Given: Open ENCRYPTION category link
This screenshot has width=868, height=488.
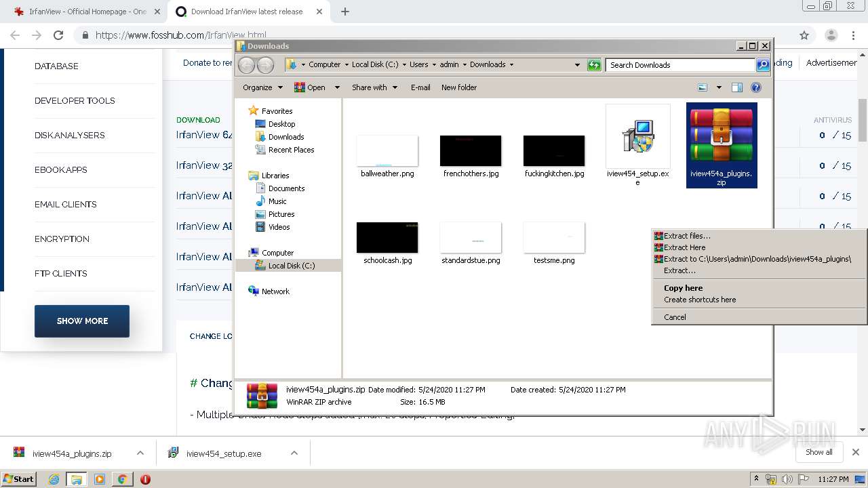Looking at the screenshot, I should pos(62,239).
